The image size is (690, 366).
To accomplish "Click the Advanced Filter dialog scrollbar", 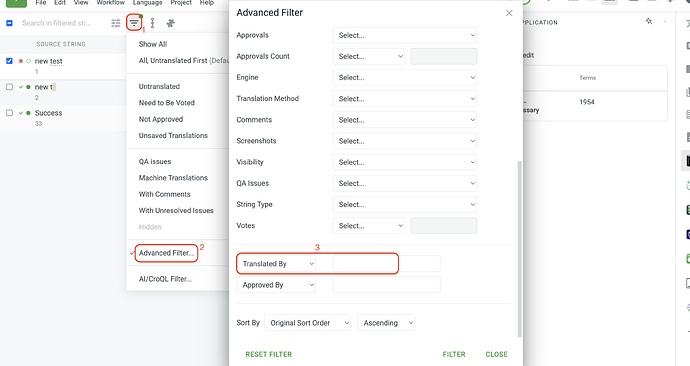I will pyautogui.click(x=519, y=249).
